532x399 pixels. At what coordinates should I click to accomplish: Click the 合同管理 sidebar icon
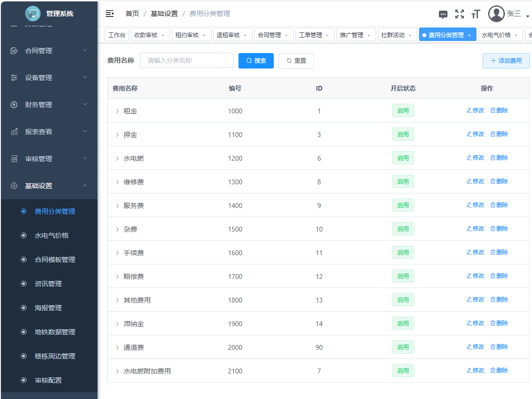(14, 51)
